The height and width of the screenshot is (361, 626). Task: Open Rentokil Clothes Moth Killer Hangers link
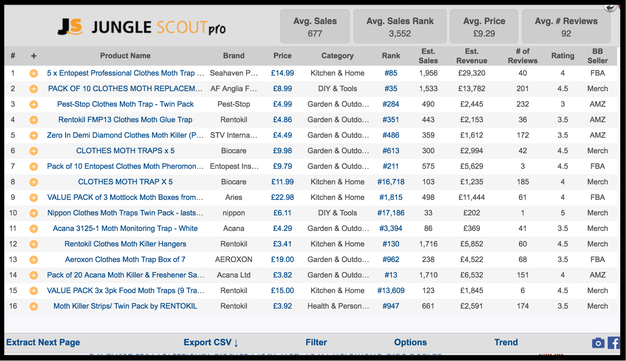click(x=125, y=244)
